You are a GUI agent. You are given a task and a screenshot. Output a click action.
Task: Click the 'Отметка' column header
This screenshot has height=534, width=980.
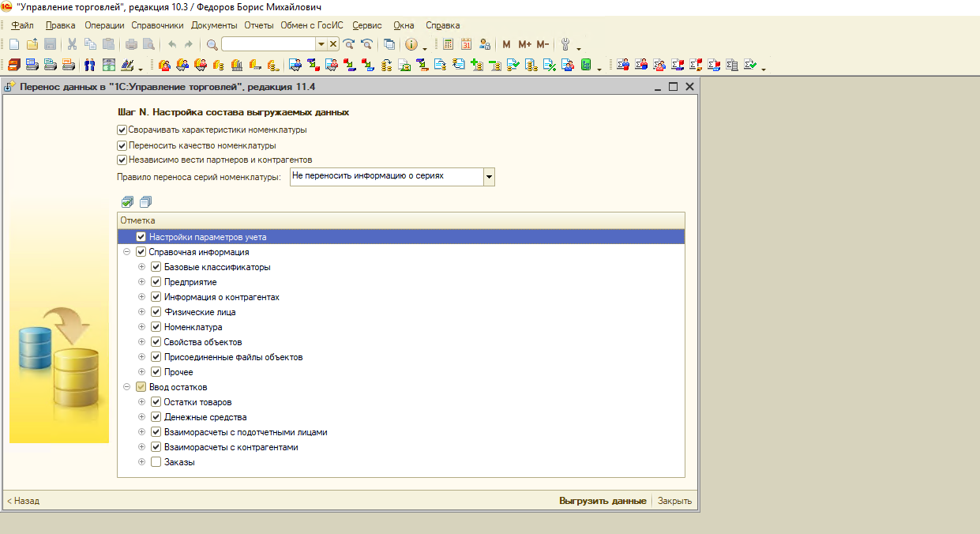tap(401, 220)
